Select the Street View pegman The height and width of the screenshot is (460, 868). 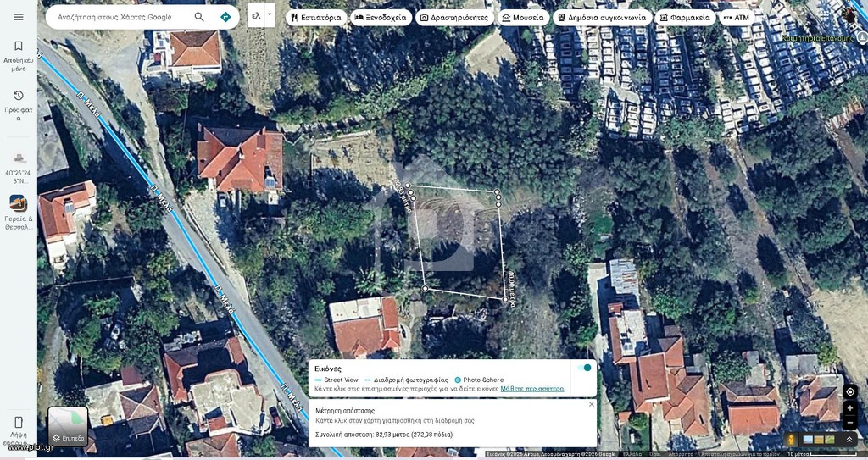coord(791,440)
